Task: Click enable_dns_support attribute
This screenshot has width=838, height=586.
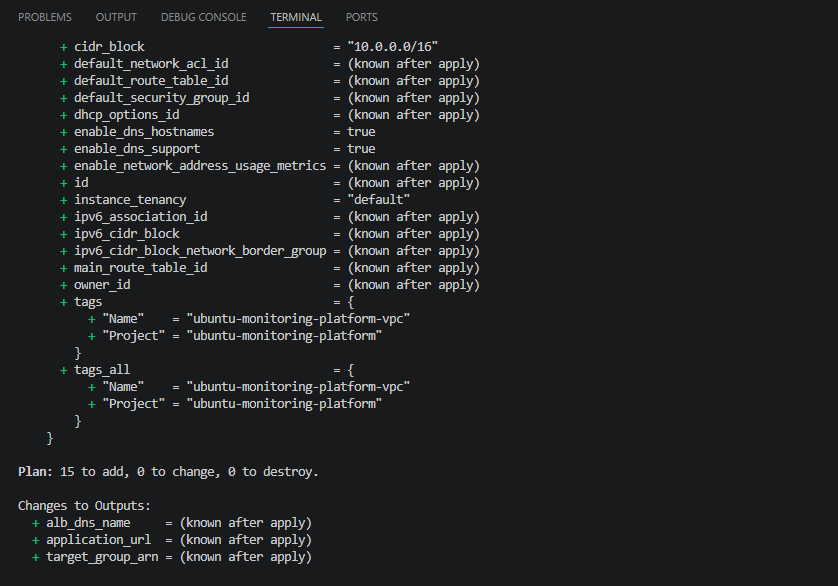Action: [137, 149]
